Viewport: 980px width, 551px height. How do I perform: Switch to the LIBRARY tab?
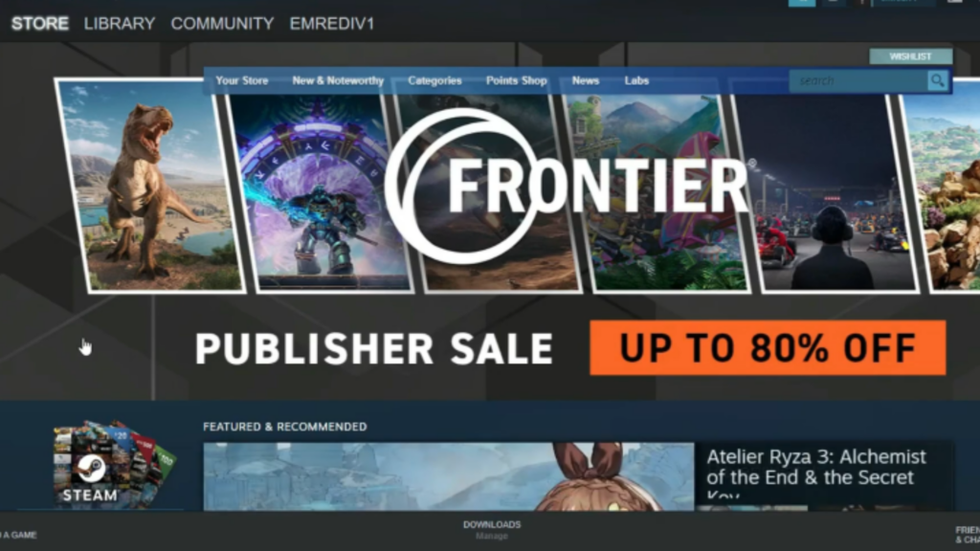pos(120,24)
